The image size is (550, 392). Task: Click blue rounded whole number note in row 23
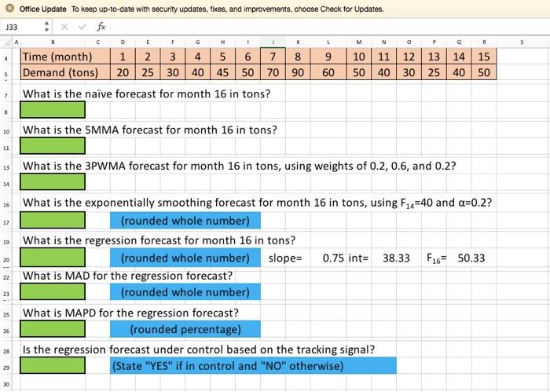[185, 292]
